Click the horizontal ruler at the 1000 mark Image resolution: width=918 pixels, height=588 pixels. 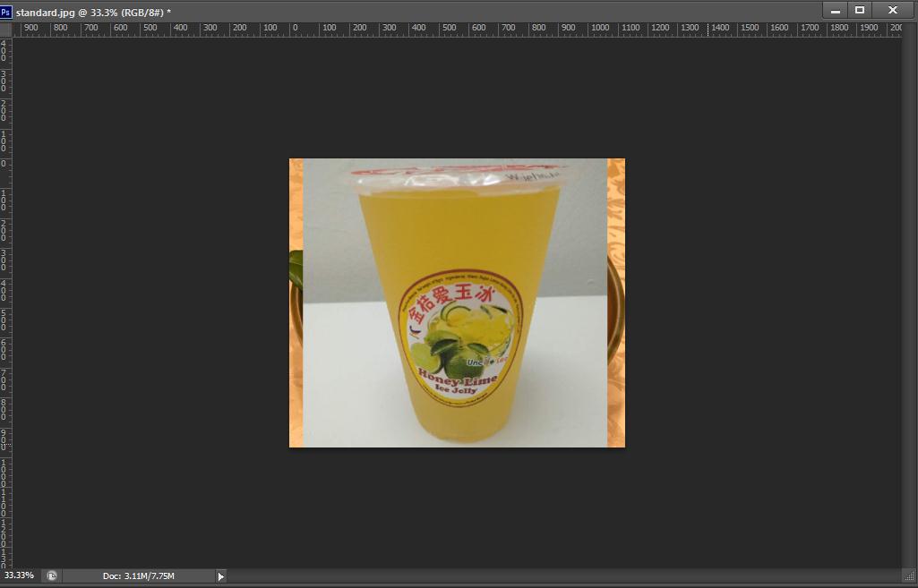click(599, 29)
